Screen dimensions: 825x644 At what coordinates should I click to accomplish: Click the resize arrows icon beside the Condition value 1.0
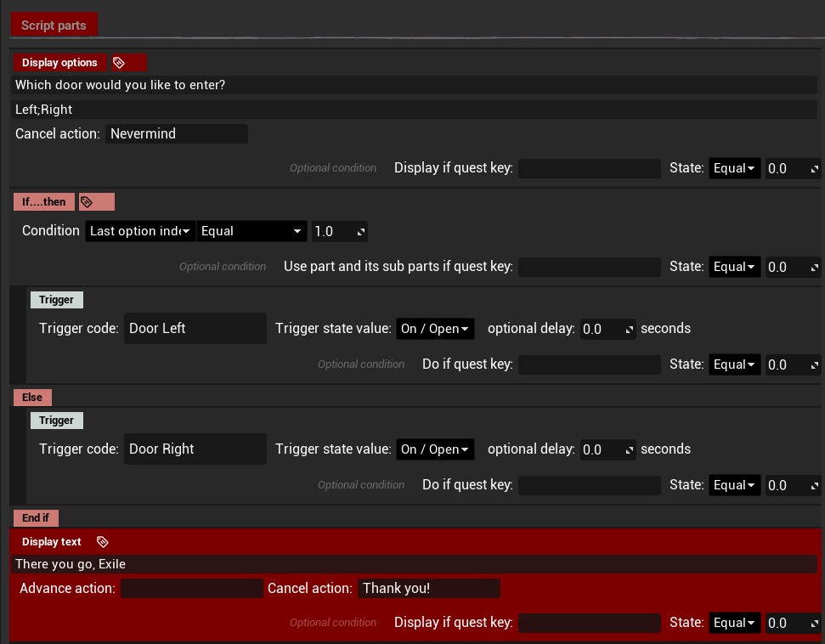coord(359,230)
